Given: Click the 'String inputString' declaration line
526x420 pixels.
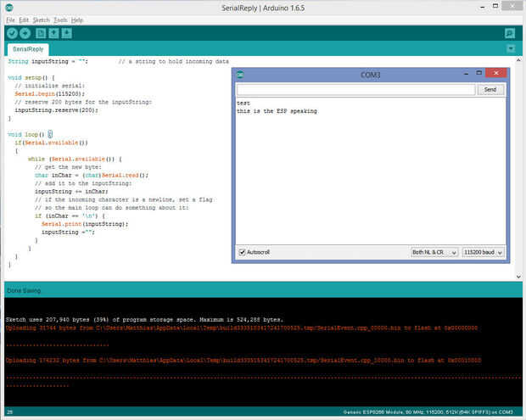Looking at the screenshot, I should pyautogui.click(x=48, y=61).
